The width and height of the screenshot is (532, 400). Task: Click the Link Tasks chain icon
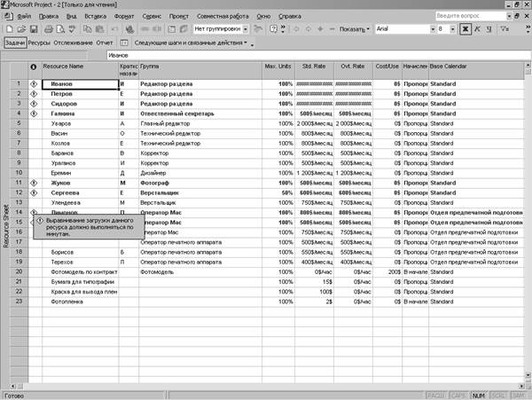click(145, 29)
